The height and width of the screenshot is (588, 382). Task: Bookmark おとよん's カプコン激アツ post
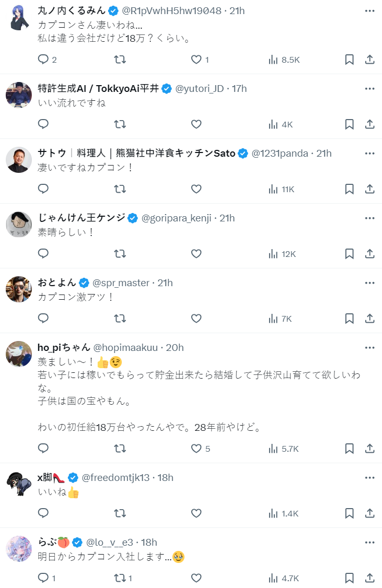pyautogui.click(x=349, y=319)
